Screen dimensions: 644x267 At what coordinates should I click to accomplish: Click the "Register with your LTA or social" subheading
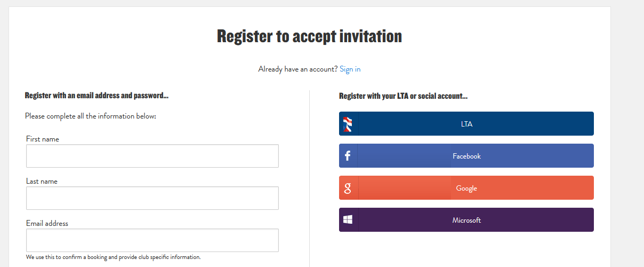coord(403,96)
